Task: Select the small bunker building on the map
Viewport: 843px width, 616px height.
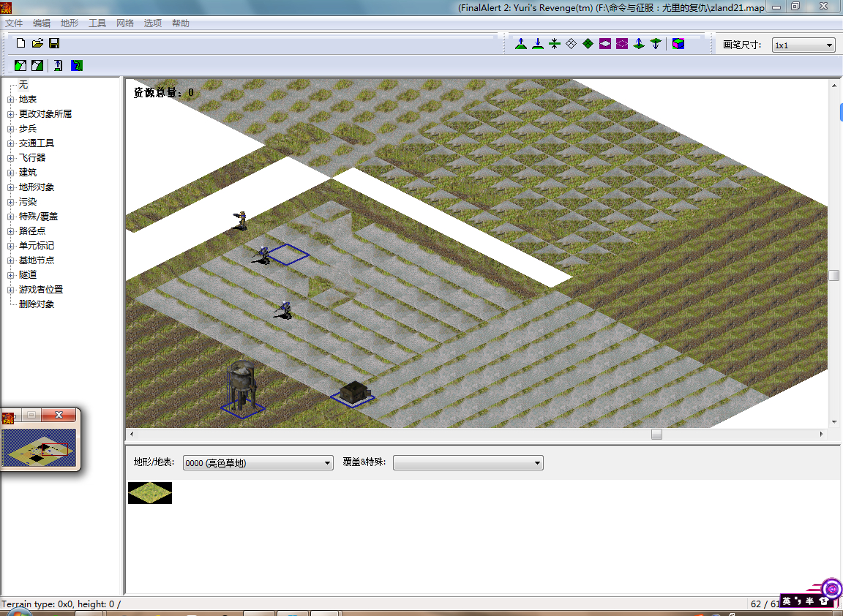Action: [353, 392]
